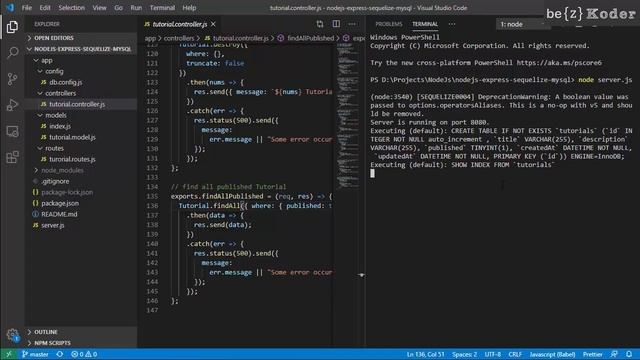640x360 pixels.
Task: Click the editor minimap code overview
Action: coord(348,116)
